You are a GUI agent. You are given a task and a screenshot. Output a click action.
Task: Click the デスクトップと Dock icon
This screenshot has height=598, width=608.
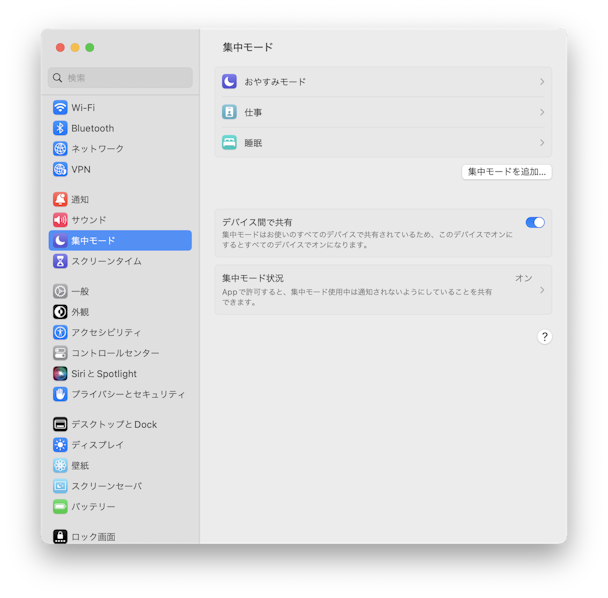60,424
